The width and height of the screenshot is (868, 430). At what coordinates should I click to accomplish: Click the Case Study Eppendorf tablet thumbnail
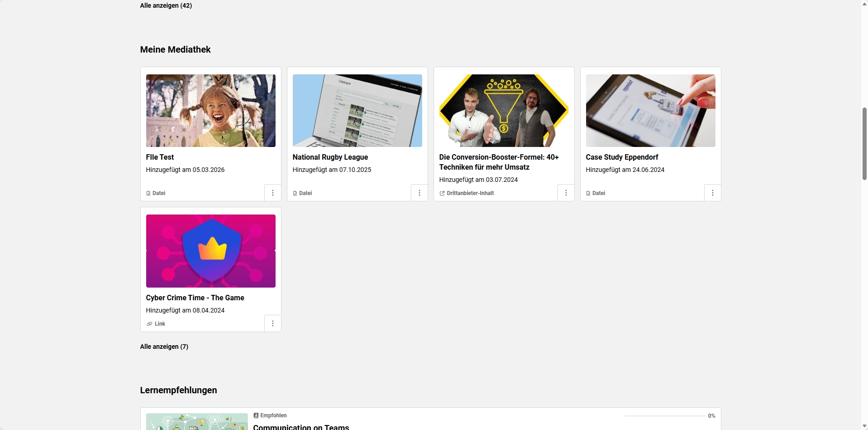(x=651, y=111)
